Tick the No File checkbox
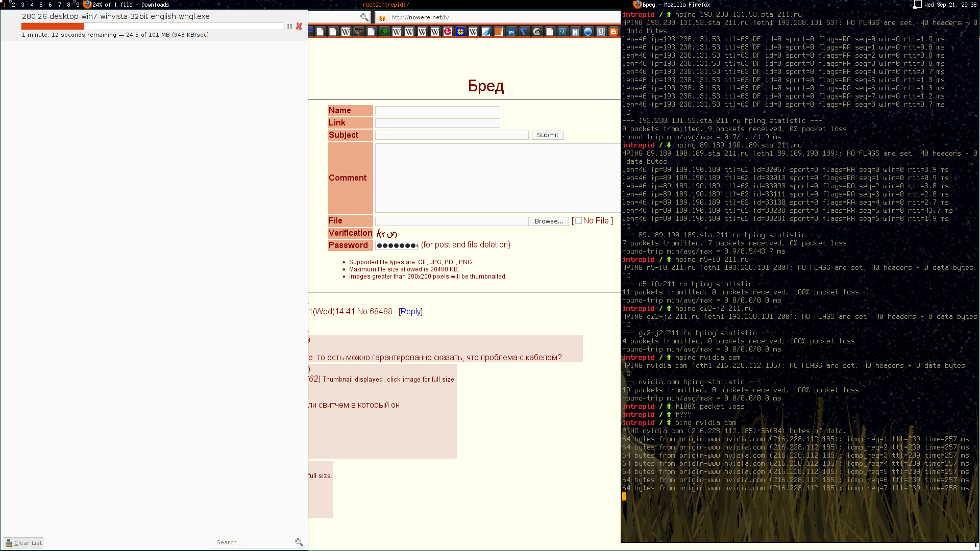Screen dimensions: 980x551 coord(578,221)
